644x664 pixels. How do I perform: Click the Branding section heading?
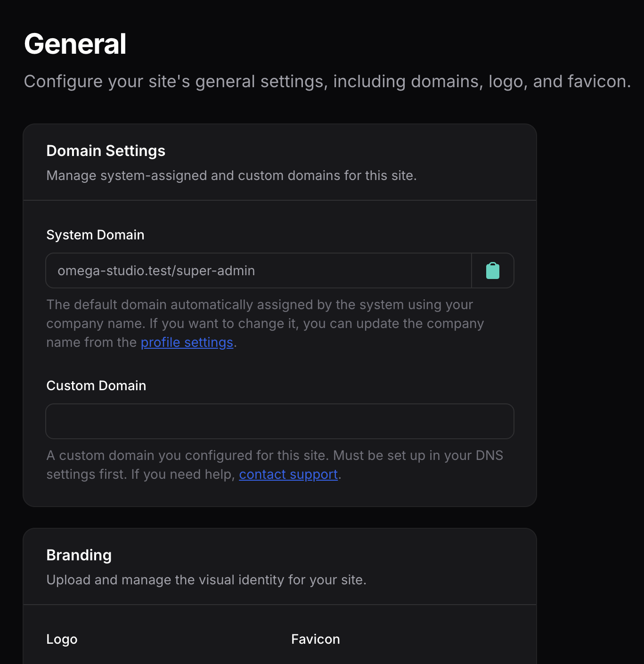[79, 555]
